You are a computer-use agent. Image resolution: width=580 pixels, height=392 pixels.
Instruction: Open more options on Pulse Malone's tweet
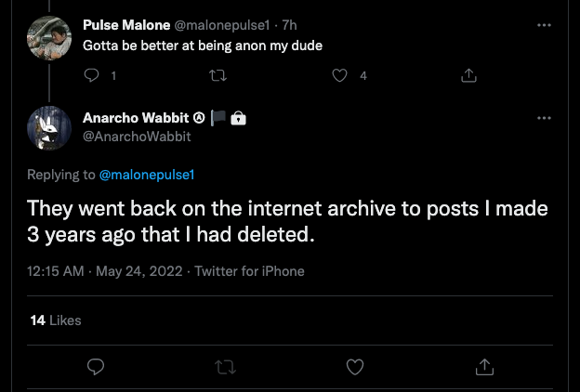tap(545, 21)
